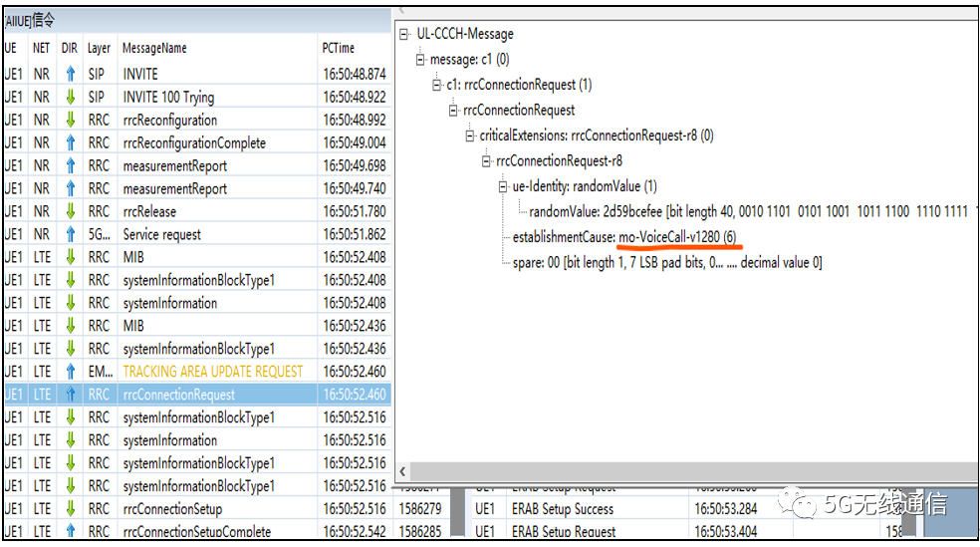Click the uplink arrow on TRACKING AREA UPDATE REQUEST row

tap(71, 372)
